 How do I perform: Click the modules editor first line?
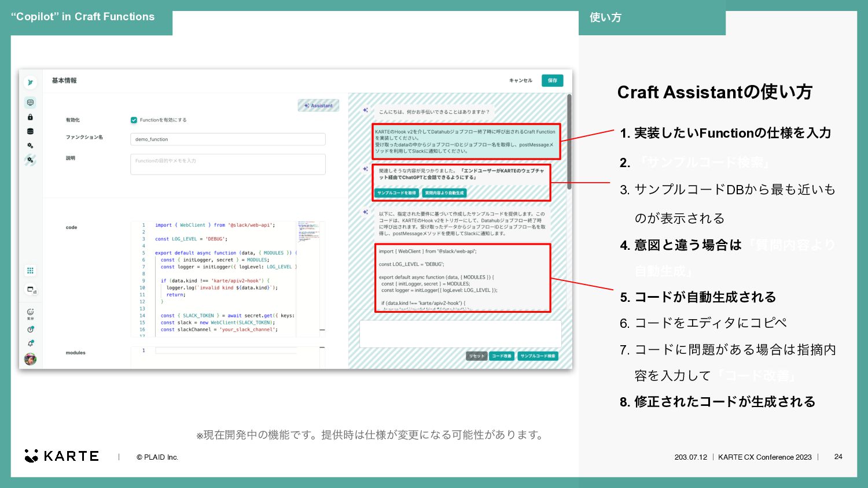tap(226, 350)
